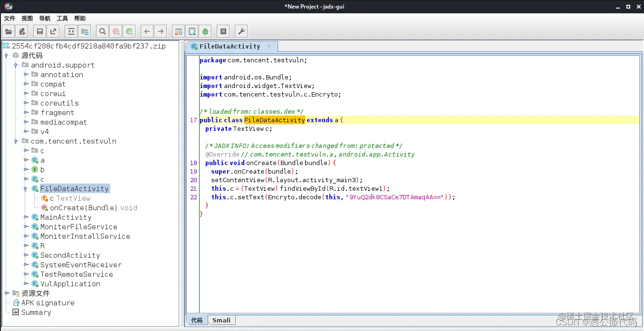644x331 pixels.
Task: Navigate back with left arrow icon
Action: pyautogui.click(x=147, y=32)
